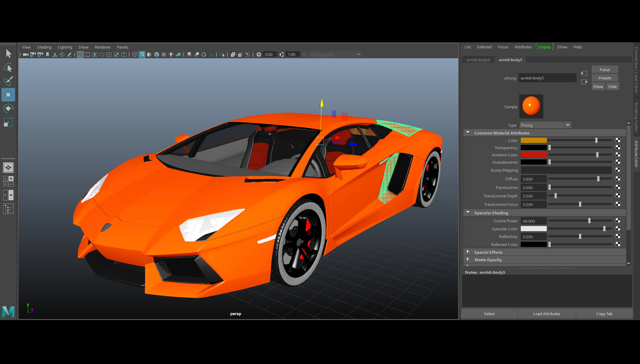
Task: Click the Color swatch
Action: click(x=533, y=140)
